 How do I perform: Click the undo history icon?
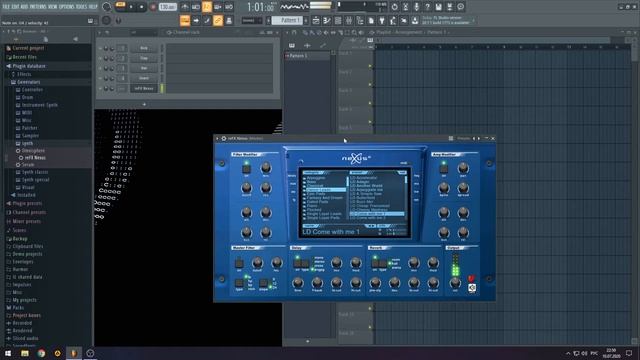pos(394,7)
